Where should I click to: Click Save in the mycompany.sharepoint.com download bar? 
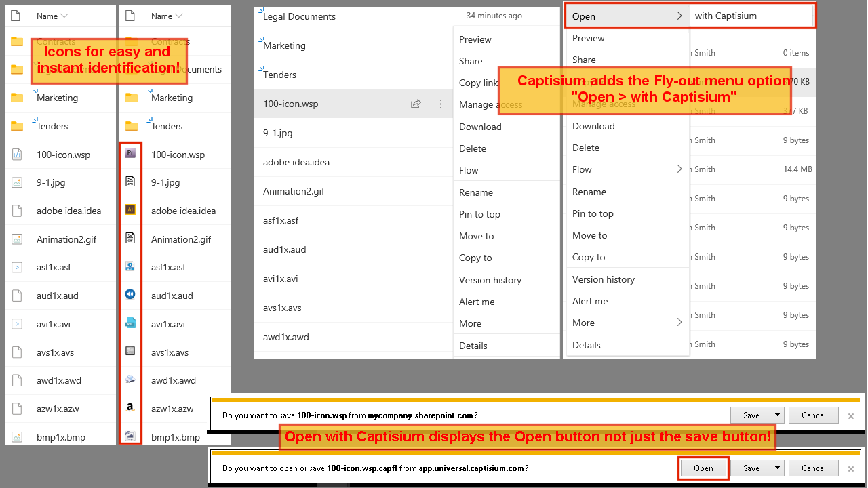click(x=751, y=415)
